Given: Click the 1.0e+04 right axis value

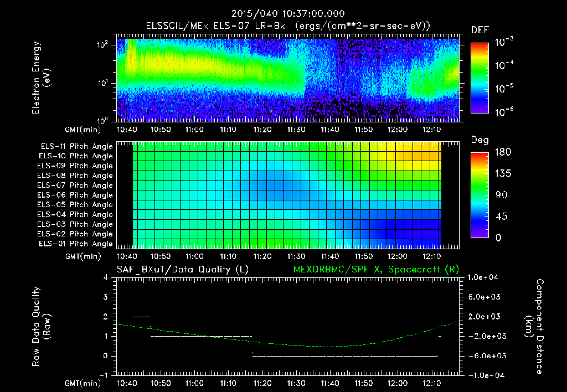Looking at the screenshot, I should (x=483, y=277).
